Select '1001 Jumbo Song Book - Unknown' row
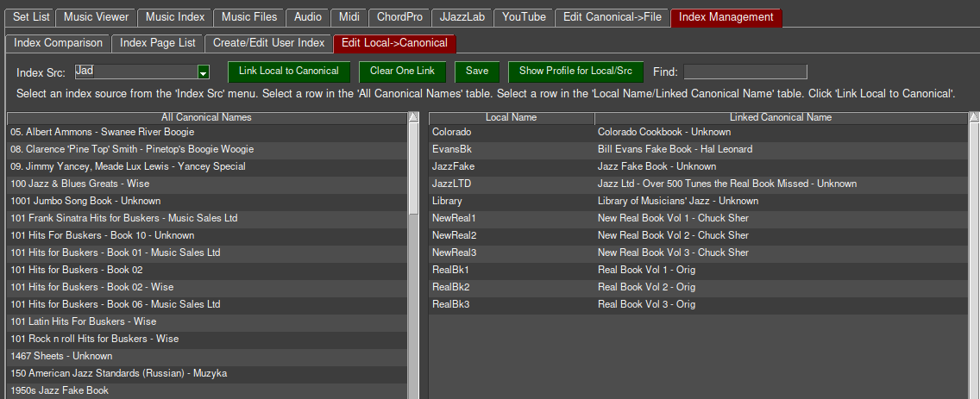The width and height of the screenshot is (980, 399). click(x=85, y=201)
